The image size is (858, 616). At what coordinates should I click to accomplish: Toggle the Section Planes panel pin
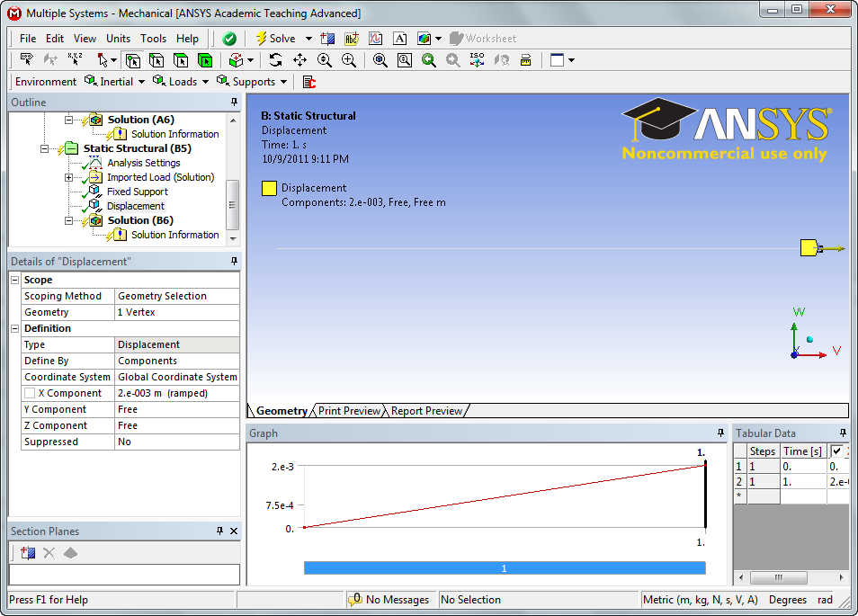coord(219,531)
